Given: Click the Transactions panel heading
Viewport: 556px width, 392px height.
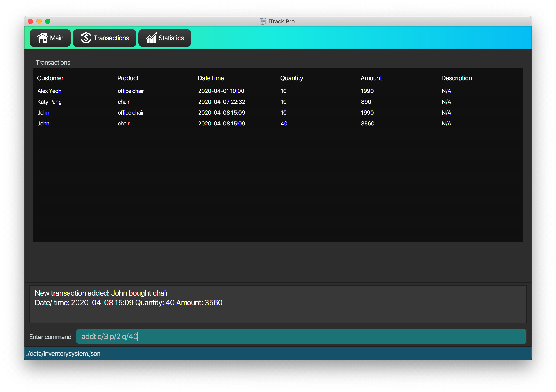Looking at the screenshot, I should tap(53, 63).
